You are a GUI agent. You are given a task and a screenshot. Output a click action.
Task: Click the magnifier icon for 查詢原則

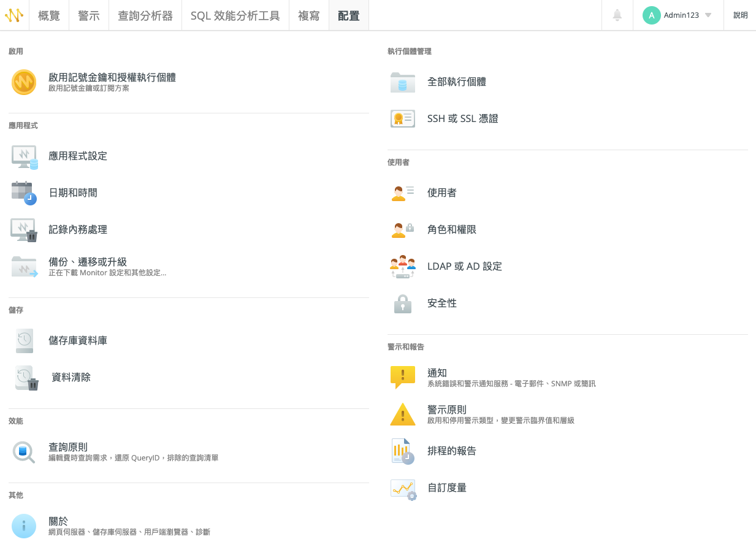point(24,452)
